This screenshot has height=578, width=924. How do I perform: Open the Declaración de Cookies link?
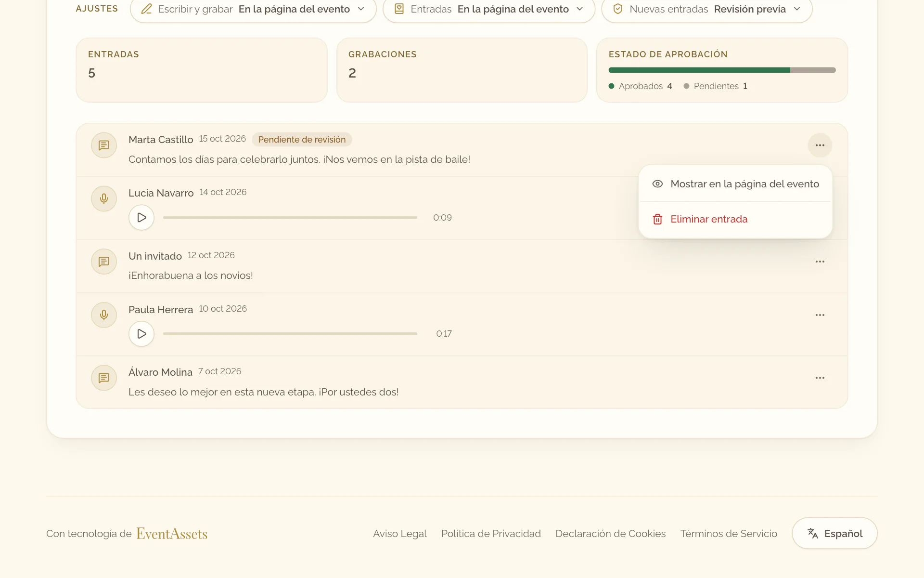[610, 534]
